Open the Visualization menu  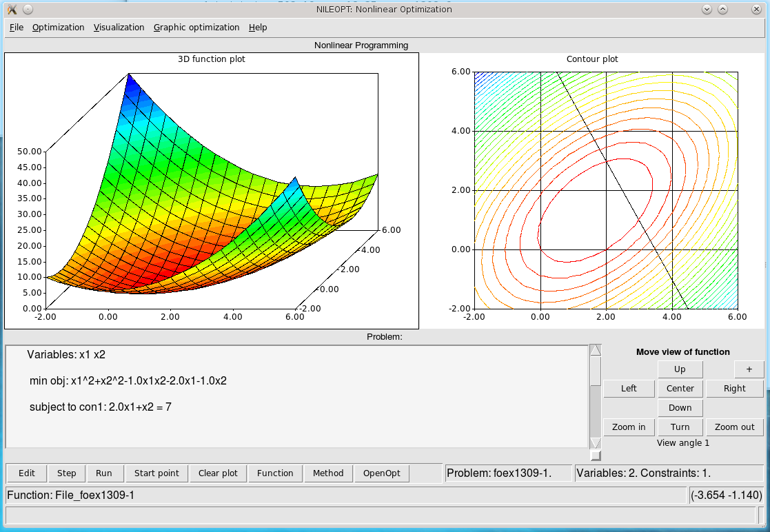point(119,28)
